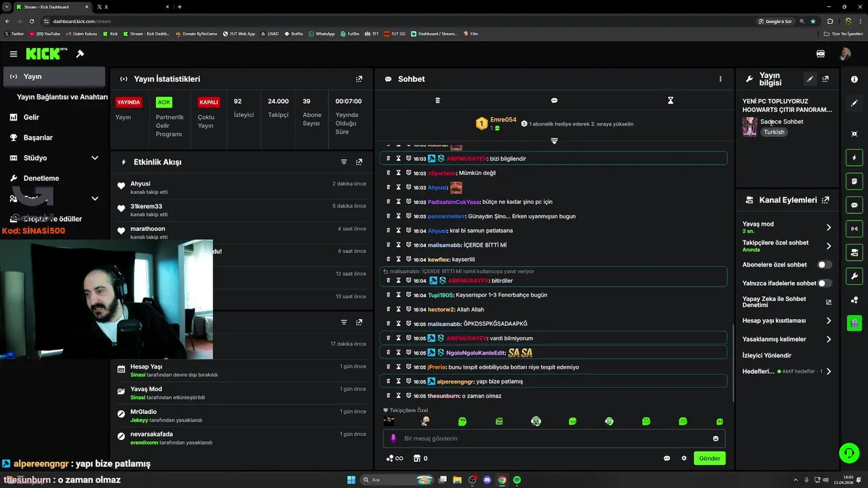This screenshot has height=488, width=868.
Task: Click the trash icon in the chat toolbar
Action: (x=437, y=100)
